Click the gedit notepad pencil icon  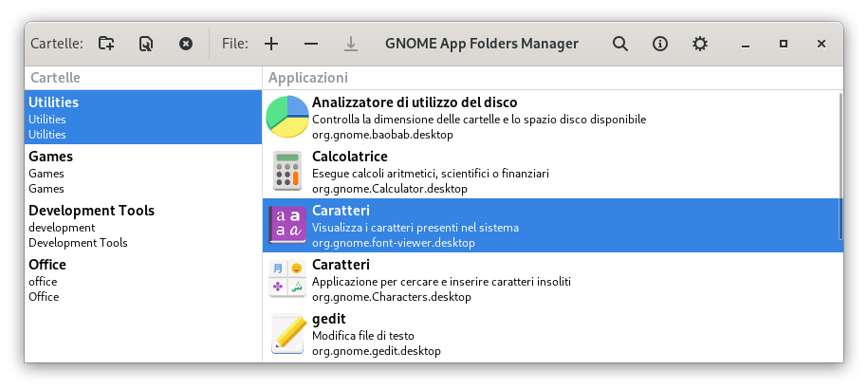287,333
